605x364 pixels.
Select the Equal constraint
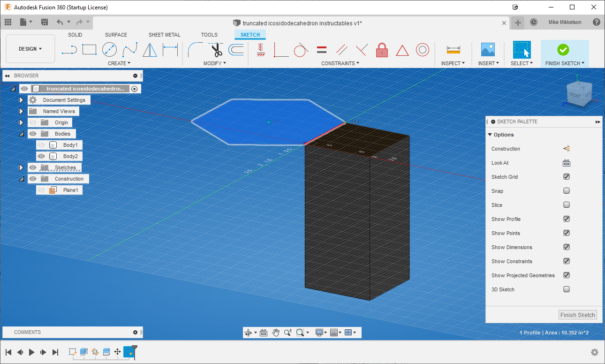pos(321,49)
